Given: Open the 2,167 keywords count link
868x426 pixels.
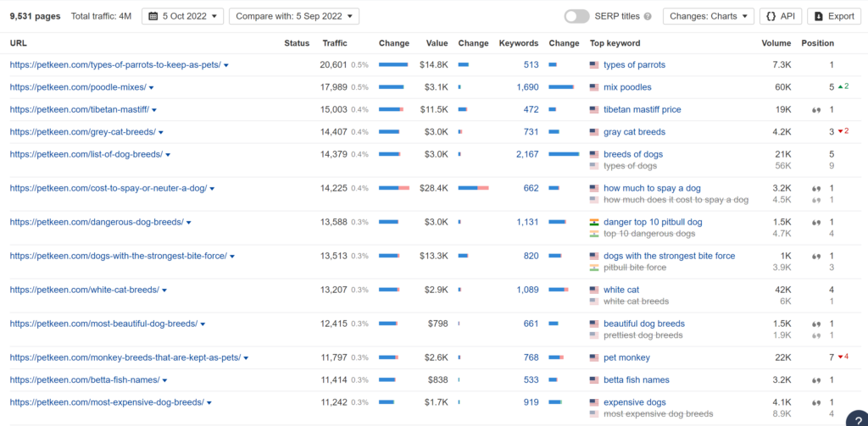Looking at the screenshot, I should point(527,154).
